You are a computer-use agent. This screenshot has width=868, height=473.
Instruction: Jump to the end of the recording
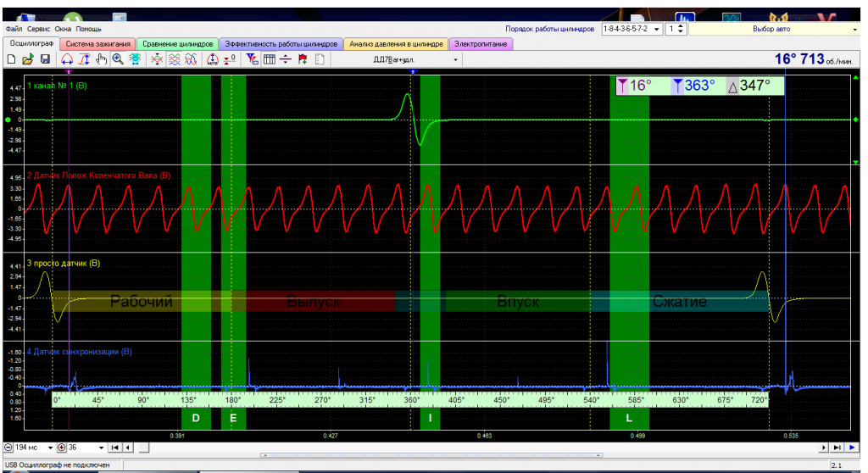pos(837,448)
